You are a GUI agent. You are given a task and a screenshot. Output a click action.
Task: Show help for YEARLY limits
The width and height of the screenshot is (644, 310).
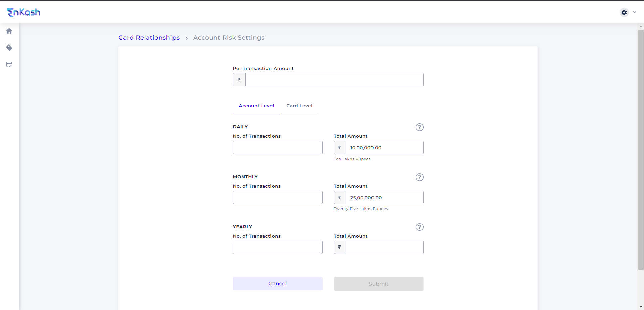click(x=419, y=227)
